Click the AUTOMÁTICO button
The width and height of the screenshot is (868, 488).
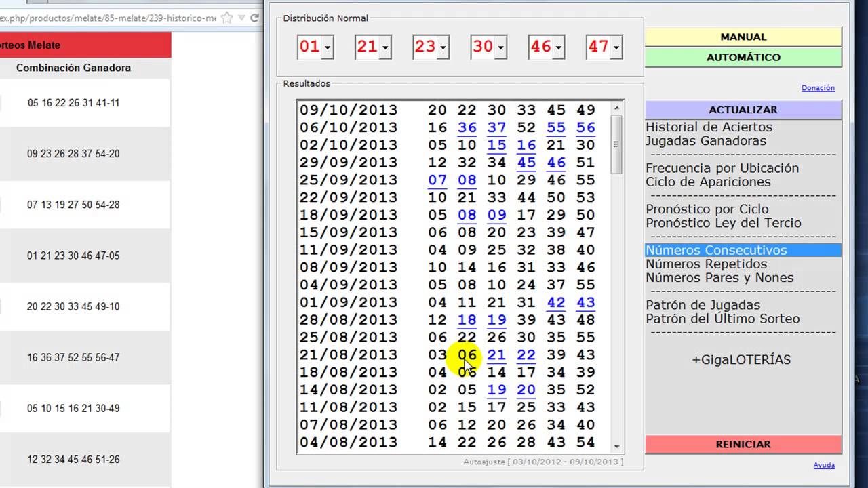(743, 57)
